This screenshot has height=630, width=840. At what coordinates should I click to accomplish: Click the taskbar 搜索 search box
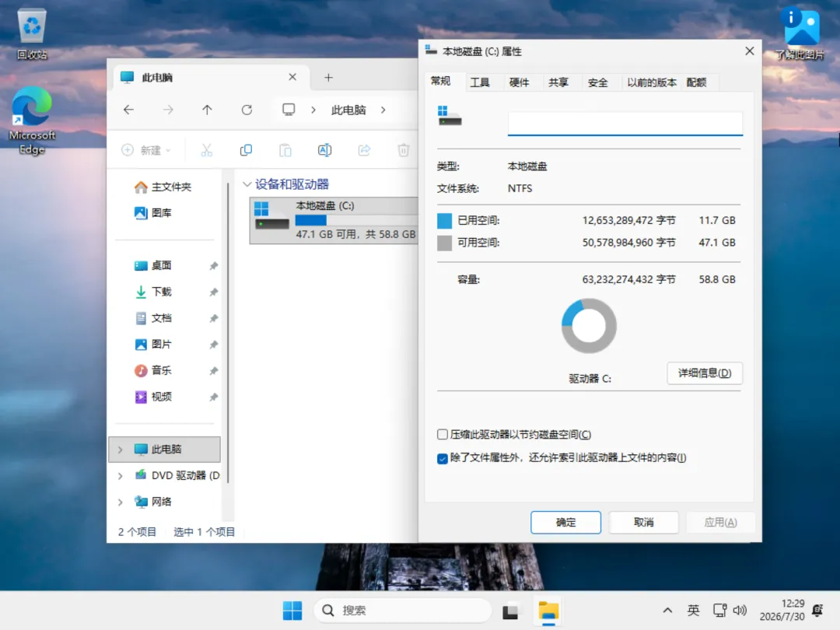pyautogui.click(x=403, y=611)
